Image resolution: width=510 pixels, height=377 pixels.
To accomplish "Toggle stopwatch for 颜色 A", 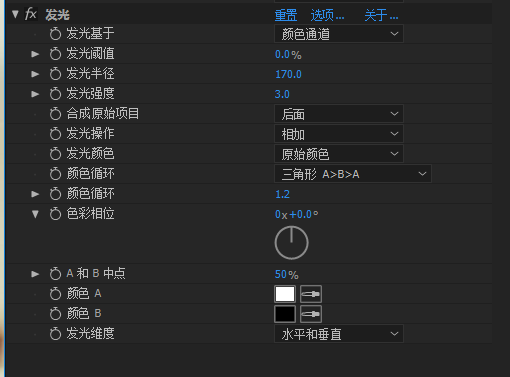I will 55,294.
